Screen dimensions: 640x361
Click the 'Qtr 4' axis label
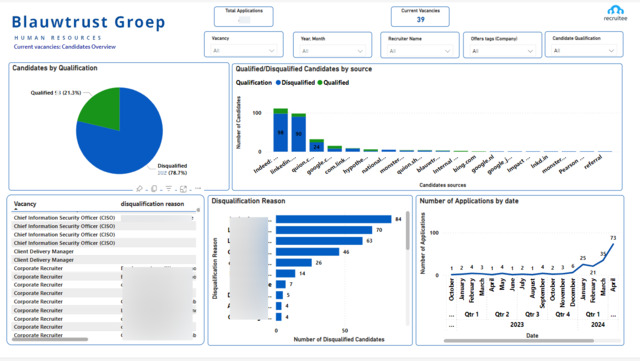pos(562,314)
